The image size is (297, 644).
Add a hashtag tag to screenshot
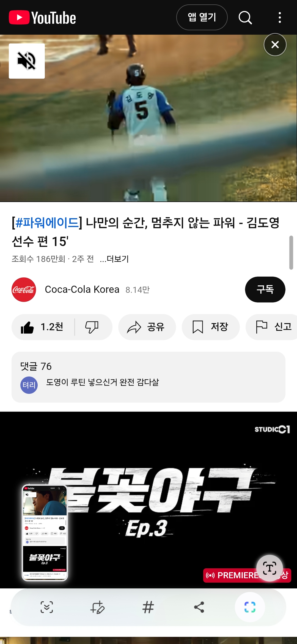point(148,607)
